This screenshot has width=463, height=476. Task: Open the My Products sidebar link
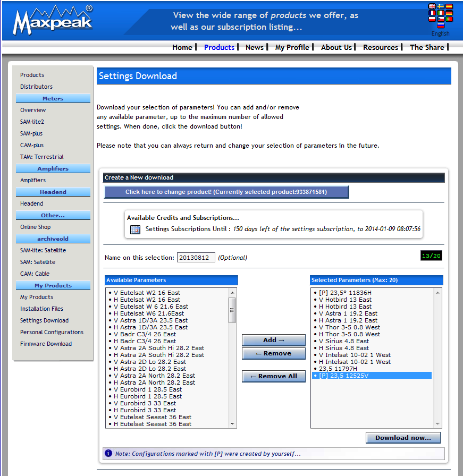coord(37,297)
